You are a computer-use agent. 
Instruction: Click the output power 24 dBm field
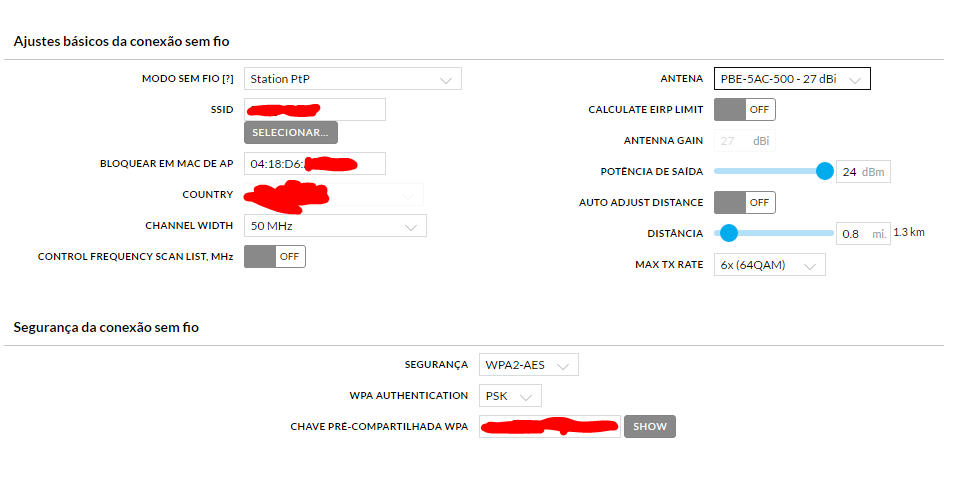pyautogui.click(x=862, y=172)
